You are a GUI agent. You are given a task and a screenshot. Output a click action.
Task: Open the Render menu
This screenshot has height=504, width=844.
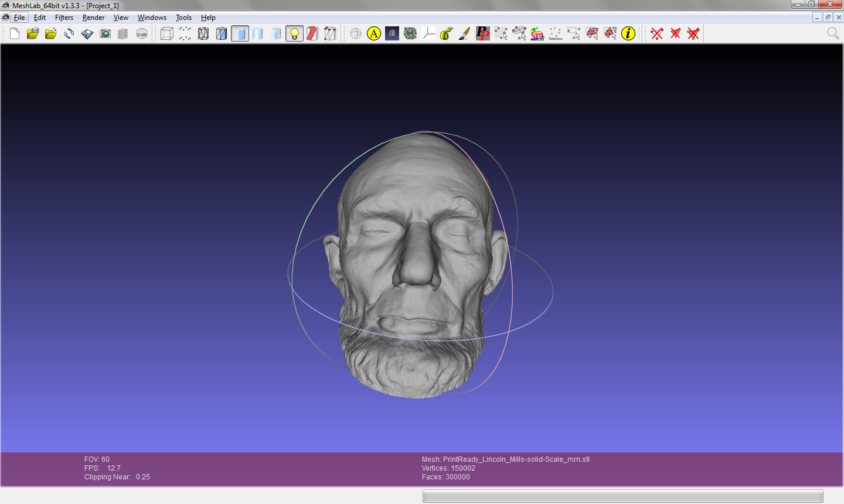pyautogui.click(x=93, y=18)
